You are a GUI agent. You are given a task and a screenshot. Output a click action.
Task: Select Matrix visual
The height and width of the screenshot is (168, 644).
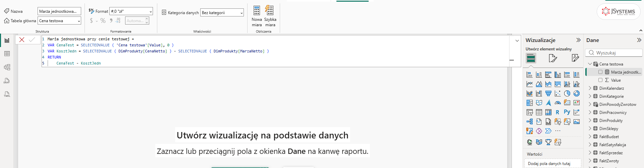[x=548, y=112]
